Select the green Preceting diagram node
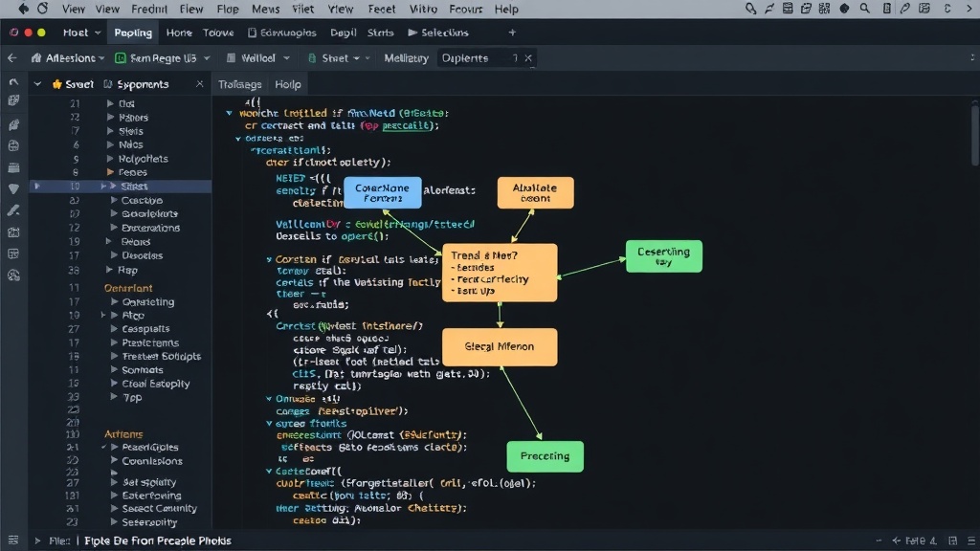The width and height of the screenshot is (980, 551). pyautogui.click(x=545, y=456)
